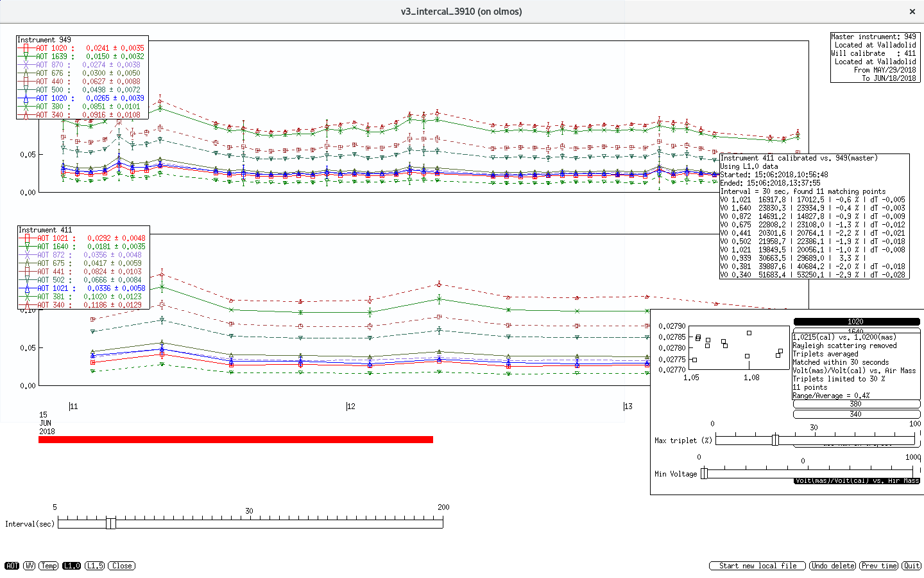Click Start new local file
The width and height of the screenshot is (924, 578).
coord(758,566)
